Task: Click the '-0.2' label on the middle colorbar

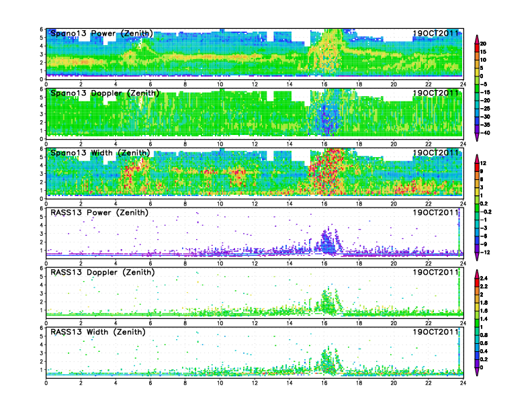Action: pos(486,212)
